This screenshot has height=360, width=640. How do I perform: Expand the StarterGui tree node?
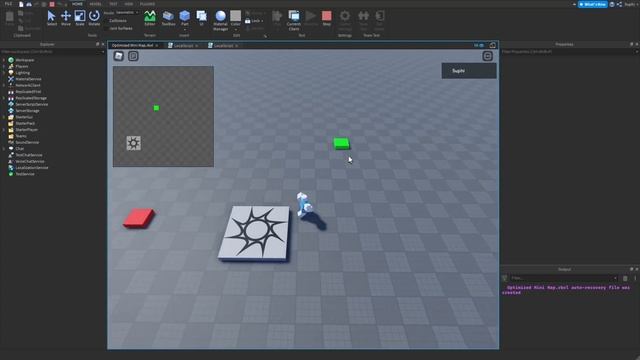click(4, 117)
